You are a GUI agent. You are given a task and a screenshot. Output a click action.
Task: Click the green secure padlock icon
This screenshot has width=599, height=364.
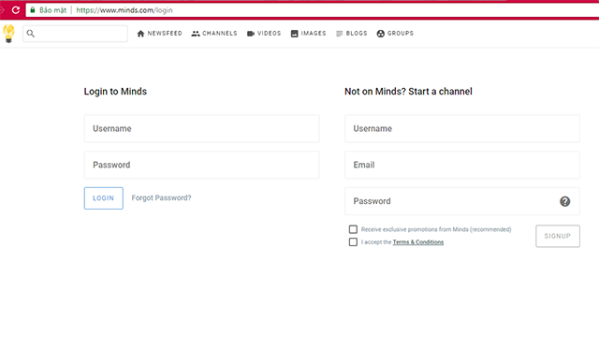[x=33, y=10]
